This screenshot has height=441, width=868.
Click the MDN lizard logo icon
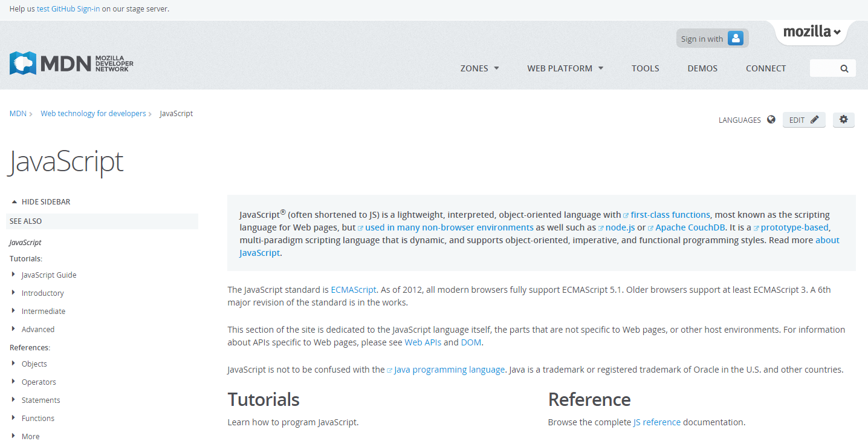(x=23, y=63)
